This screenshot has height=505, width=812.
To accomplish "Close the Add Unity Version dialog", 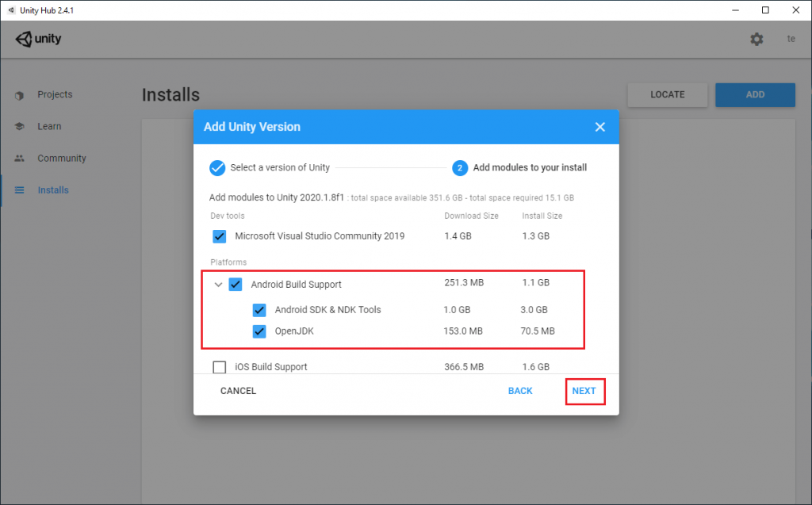I will coord(600,127).
